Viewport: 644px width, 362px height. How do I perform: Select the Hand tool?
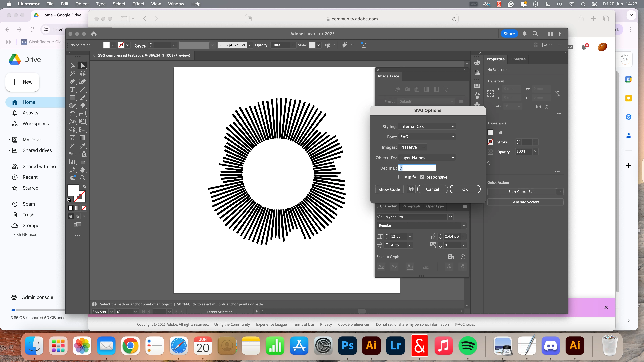pyautogui.click(x=83, y=170)
